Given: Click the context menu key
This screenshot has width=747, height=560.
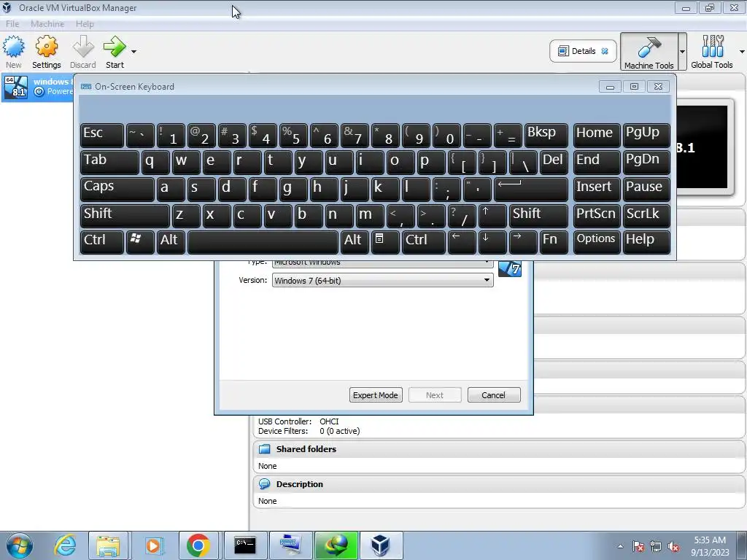Looking at the screenshot, I should 385,242.
